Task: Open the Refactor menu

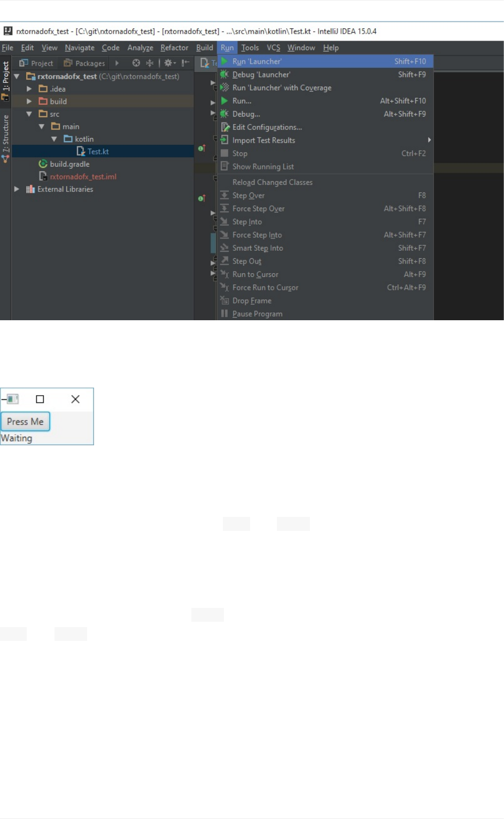Action: point(174,48)
